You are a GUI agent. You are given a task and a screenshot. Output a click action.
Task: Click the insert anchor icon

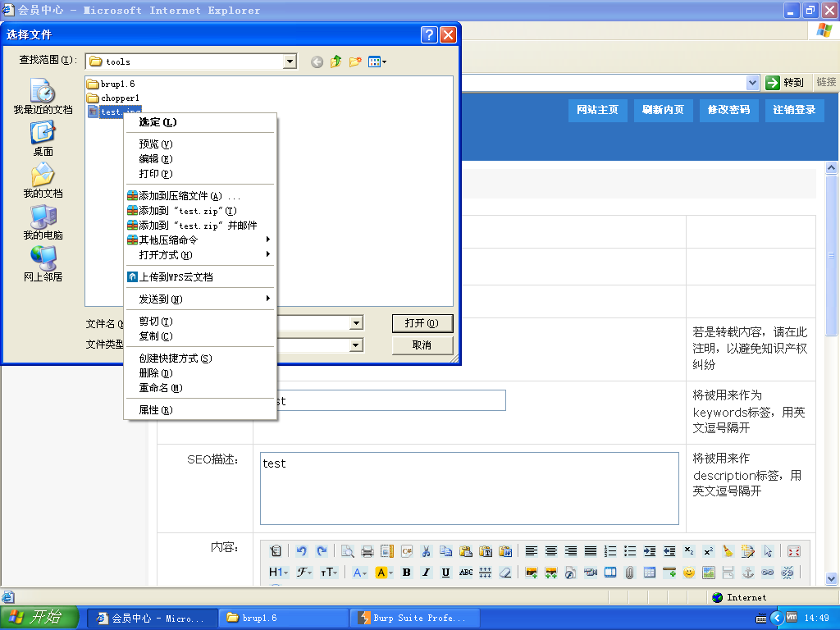[x=748, y=572]
